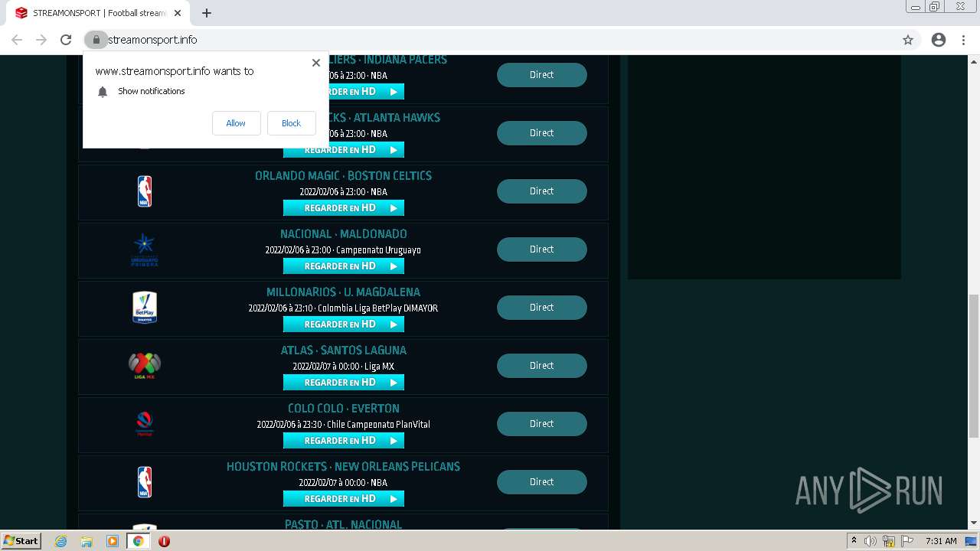The width and height of the screenshot is (980, 551).
Task: Click Regarder en HD for Indiana Pacers
Action: [x=367, y=92]
